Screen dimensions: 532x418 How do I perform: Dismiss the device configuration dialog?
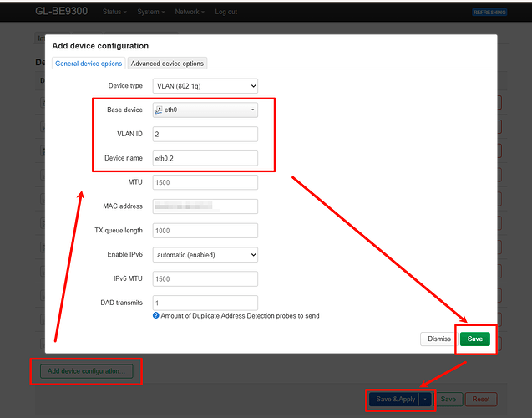439,339
